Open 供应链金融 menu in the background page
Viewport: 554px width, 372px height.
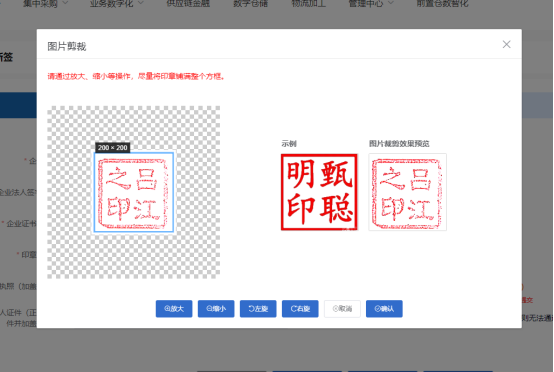188,4
